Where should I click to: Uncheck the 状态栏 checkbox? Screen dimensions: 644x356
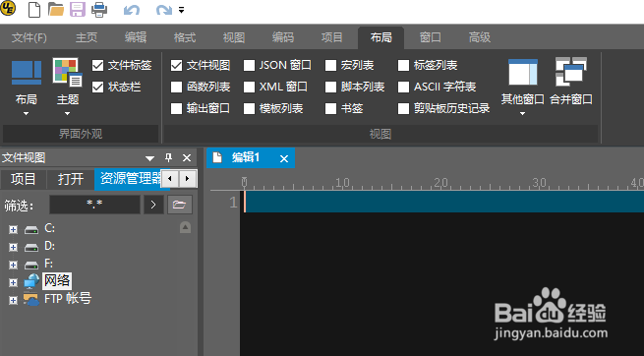tap(97, 88)
